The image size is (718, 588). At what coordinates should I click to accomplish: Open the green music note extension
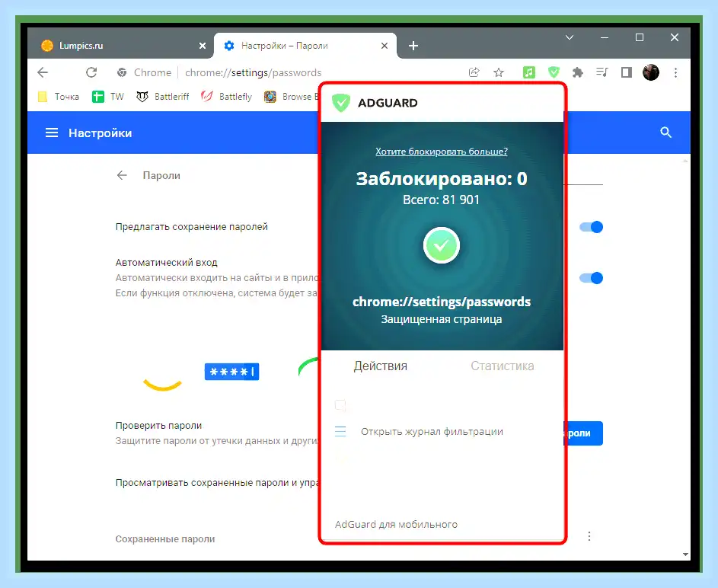529,72
